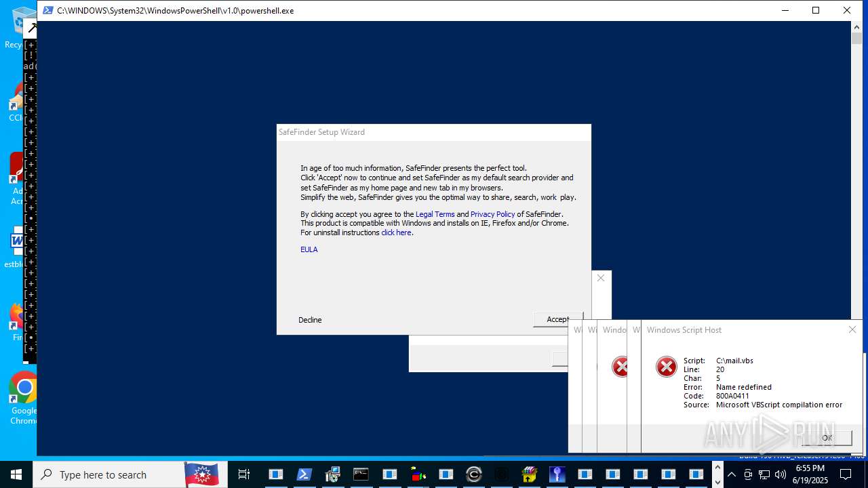Follow the uninstall instructions 'click here' link
Screen dimensions: 868x488
[x=396, y=232]
